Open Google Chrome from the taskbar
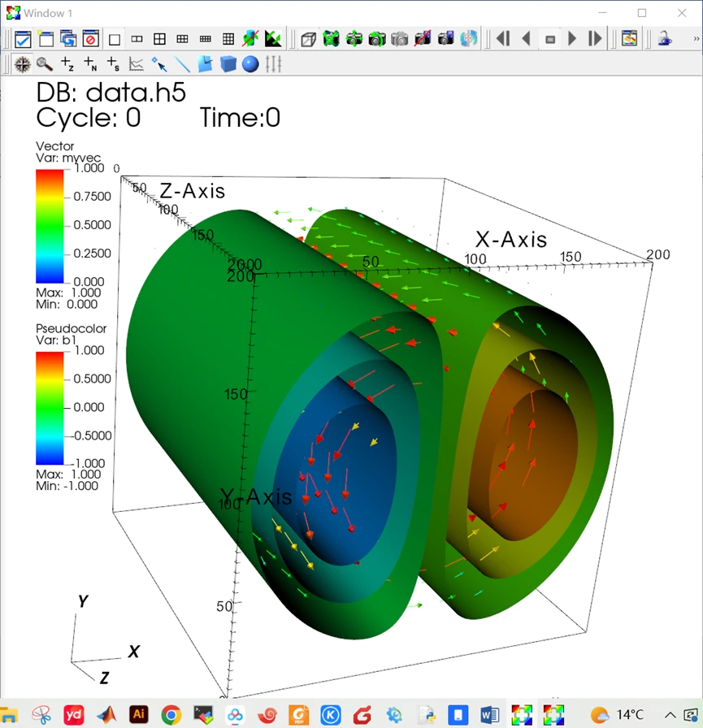 tap(171, 715)
